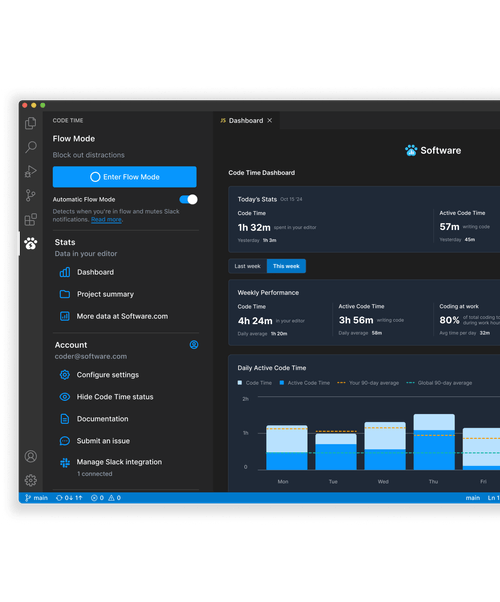Close the Dashboard editor tab
Viewport: 500px width, 602px height.
(270, 121)
